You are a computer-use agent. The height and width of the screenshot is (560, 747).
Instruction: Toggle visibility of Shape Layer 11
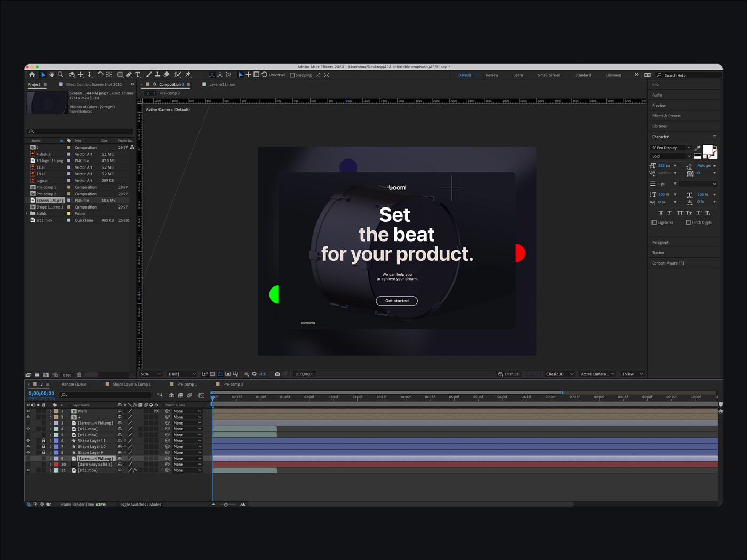(x=28, y=441)
